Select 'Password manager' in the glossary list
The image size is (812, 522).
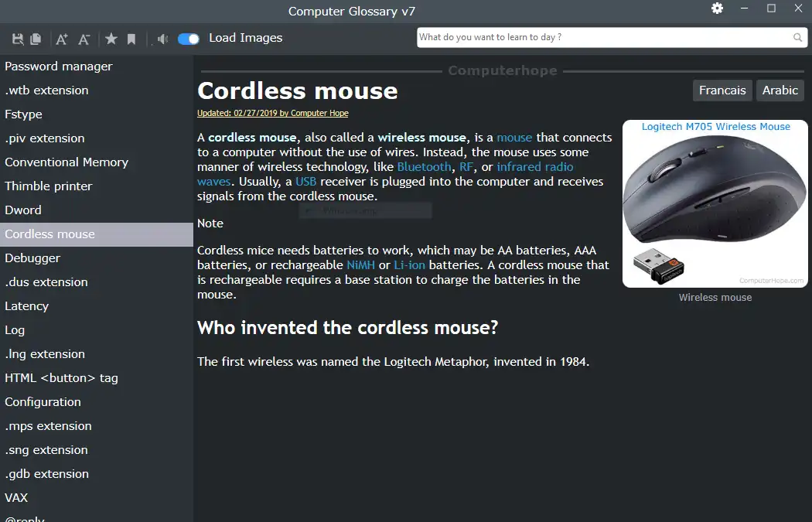pyautogui.click(x=97, y=67)
